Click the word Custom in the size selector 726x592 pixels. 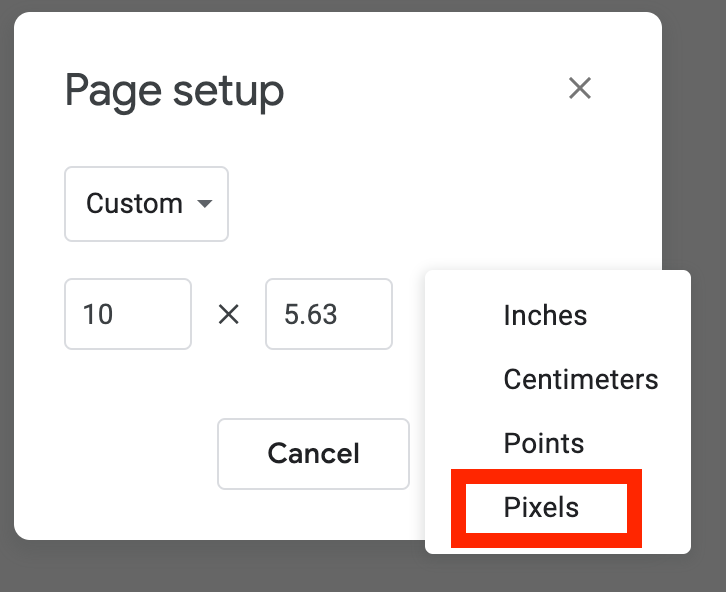tap(134, 204)
